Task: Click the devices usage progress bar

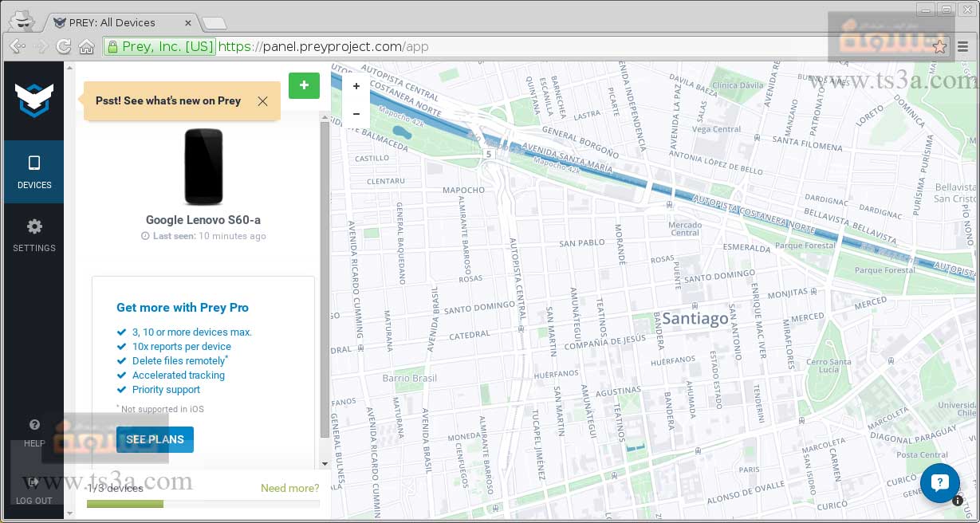Action: coord(203,504)
